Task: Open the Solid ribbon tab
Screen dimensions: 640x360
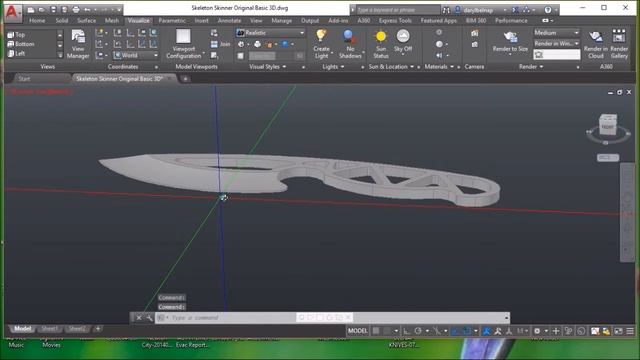Action: 62,20
